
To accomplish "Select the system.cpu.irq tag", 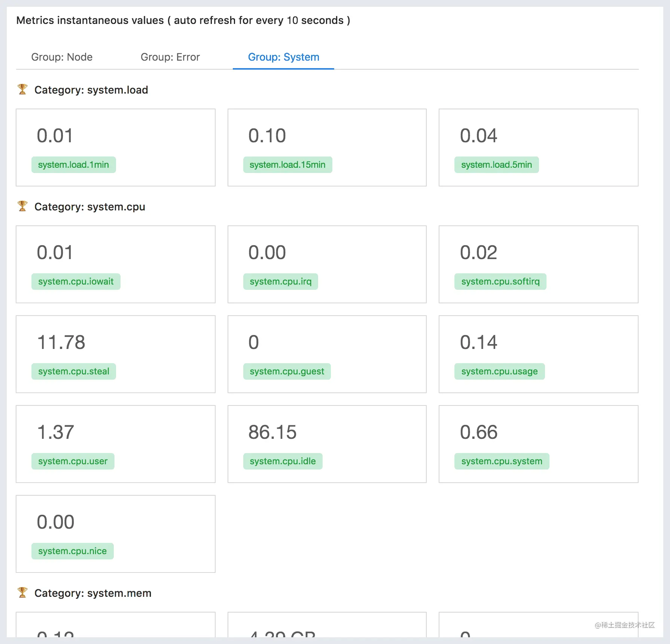I will (x=281, y=282).
